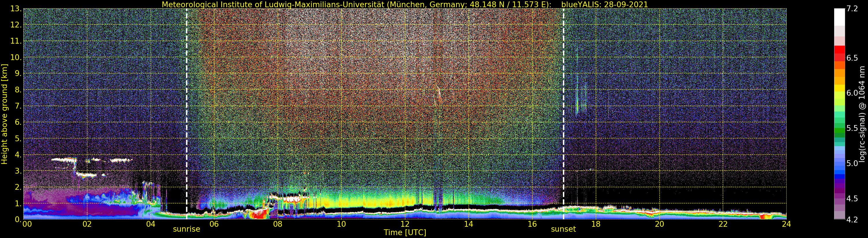Click the 24 tick on the time axis
The height and width of the screenshot is (238, 868).
pos(786,224)
